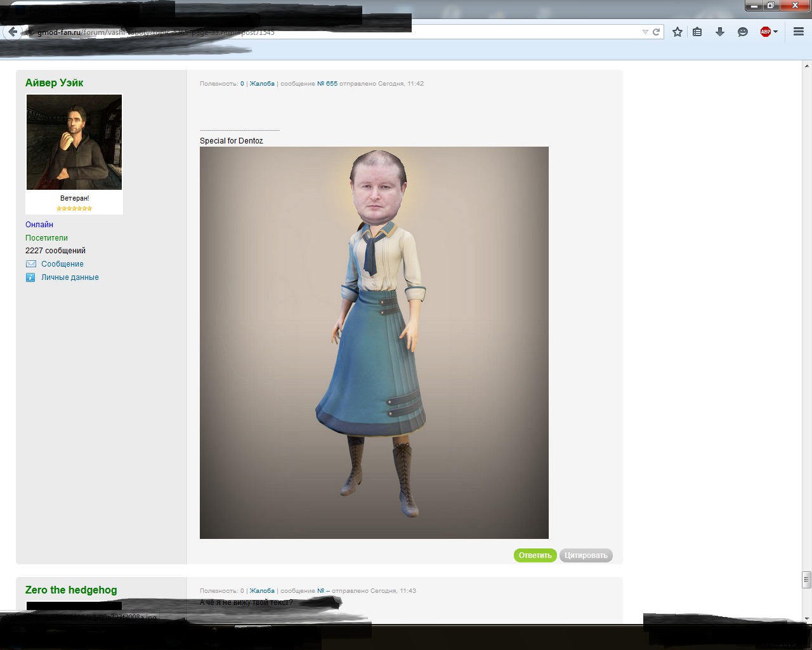The width and height of the screenshot is (812, 650).
Task: Bookmark this page with the star icon
Action: point(678,32)
